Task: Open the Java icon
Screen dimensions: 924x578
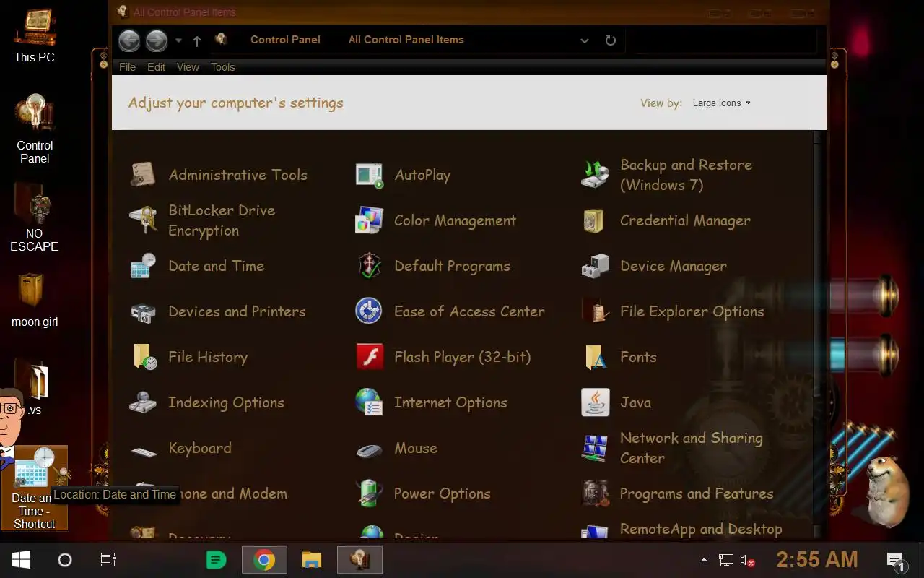Action: coord(595,402)
